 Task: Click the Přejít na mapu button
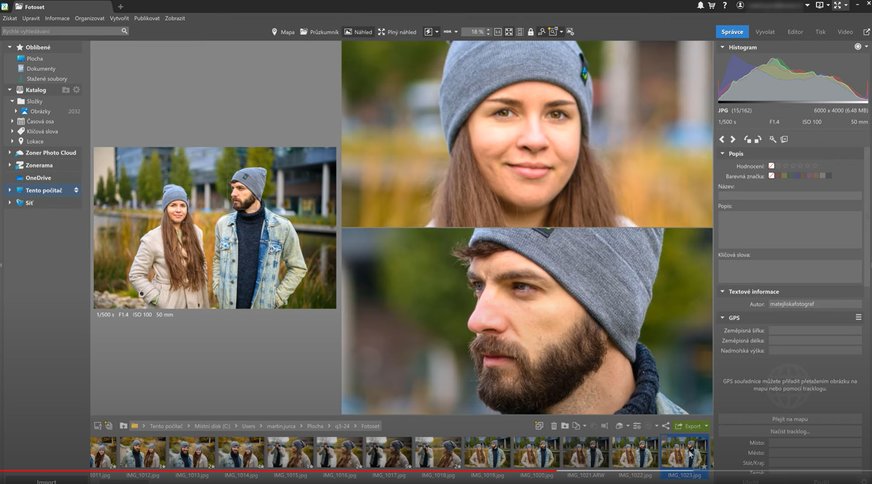(x=790, y=419)
